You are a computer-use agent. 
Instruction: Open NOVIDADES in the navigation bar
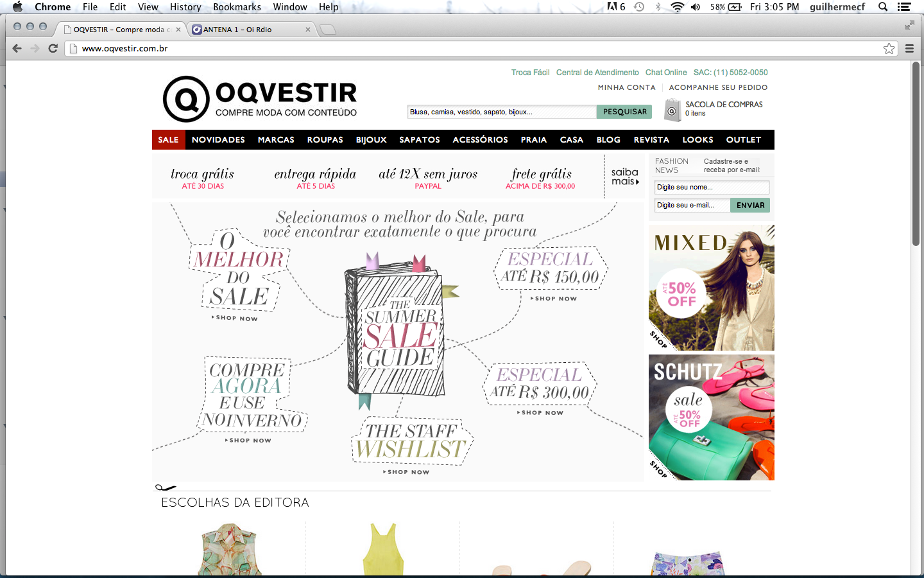click(x=218, y=139)
